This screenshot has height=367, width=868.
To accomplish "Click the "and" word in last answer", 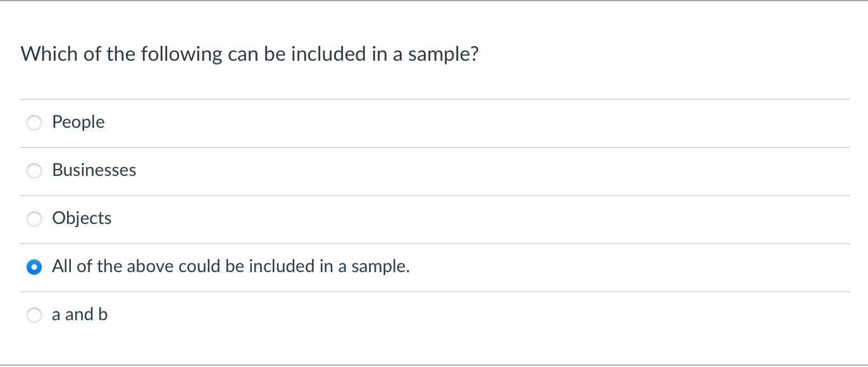I will click(79, 314).
